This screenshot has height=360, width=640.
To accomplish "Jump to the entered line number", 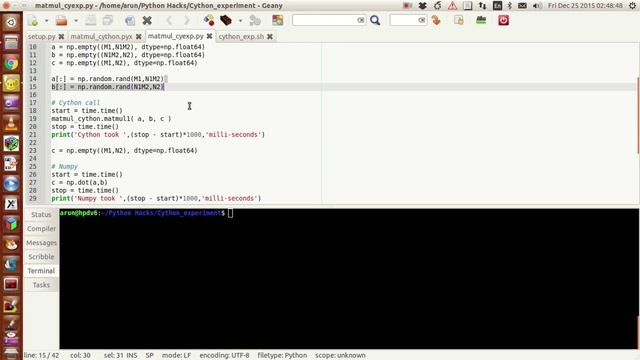I will [x=436, y=20].
